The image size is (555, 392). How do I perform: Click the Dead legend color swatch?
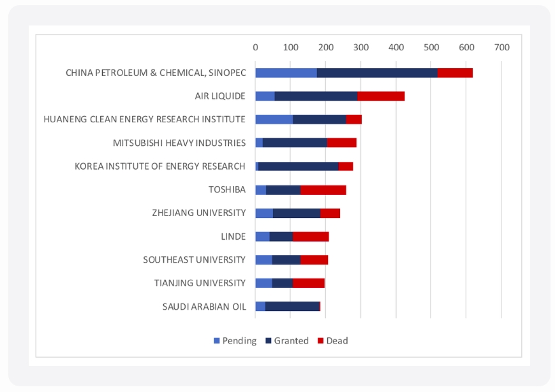click(320, 341)
